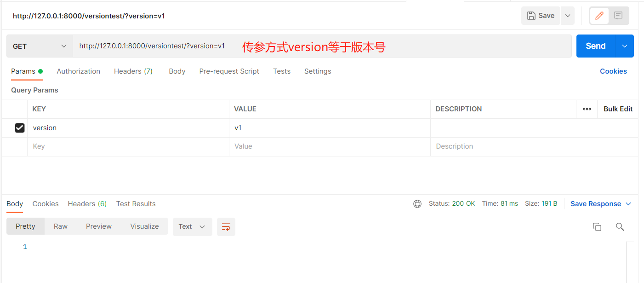
Task: Open the request Settings tab
Action: point(318,71)
